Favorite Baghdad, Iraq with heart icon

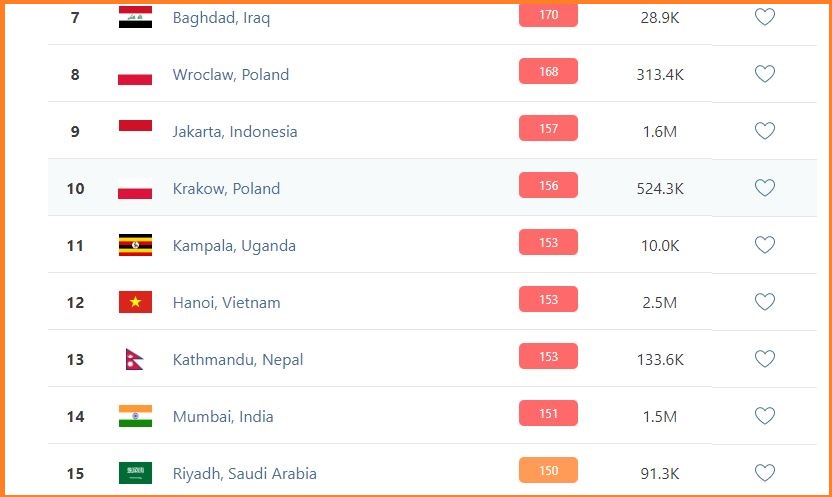coord(764,17)
